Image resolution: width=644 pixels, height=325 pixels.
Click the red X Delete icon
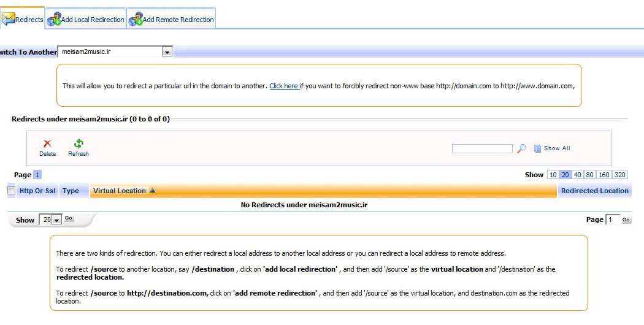(x=47, y=143)
